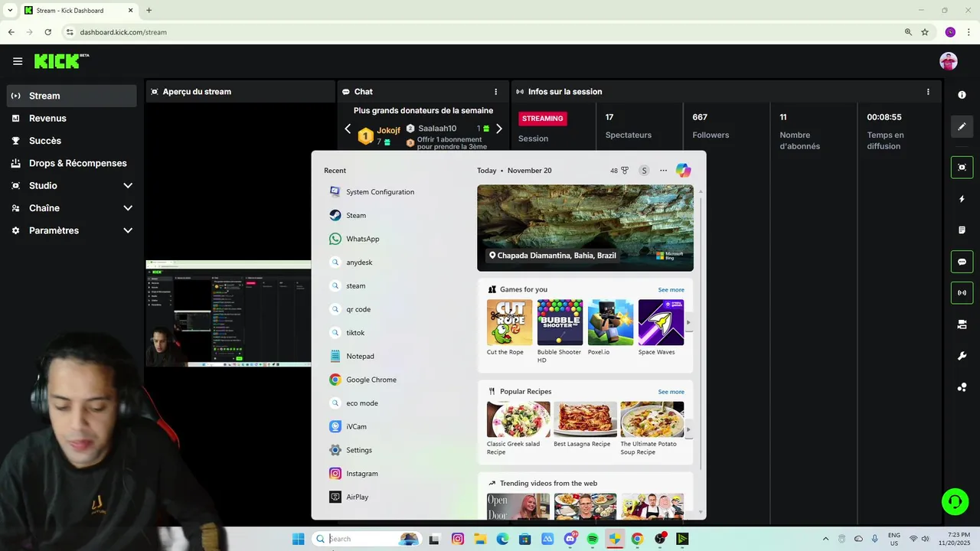Open the Best Lasagna Recipe card

(585, 425)
